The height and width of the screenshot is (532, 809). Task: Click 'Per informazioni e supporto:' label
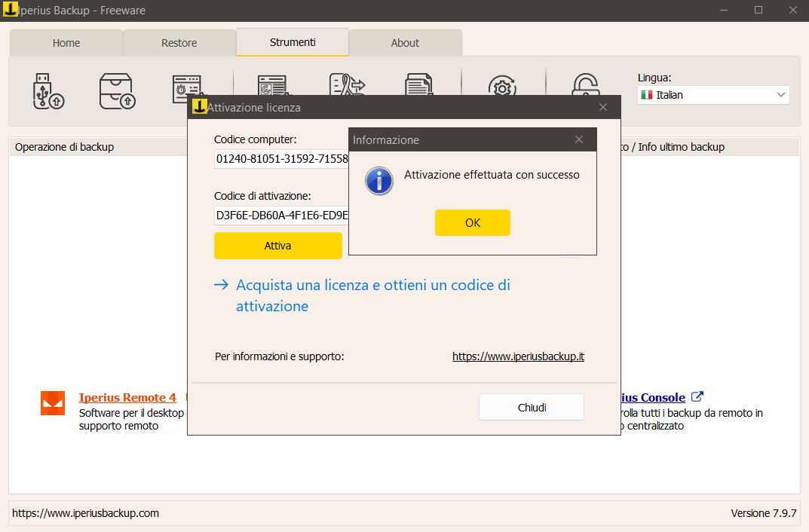(x=279, y=356)
